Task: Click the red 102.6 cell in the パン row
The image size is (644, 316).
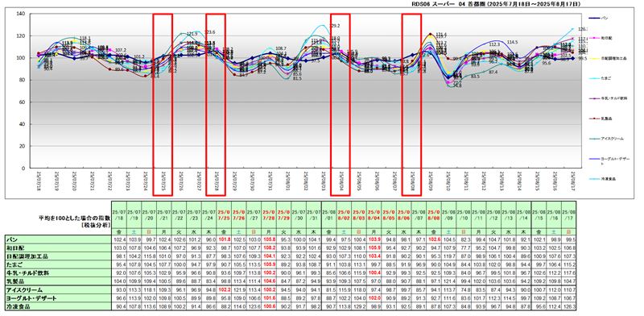Action: pos(434,239)
